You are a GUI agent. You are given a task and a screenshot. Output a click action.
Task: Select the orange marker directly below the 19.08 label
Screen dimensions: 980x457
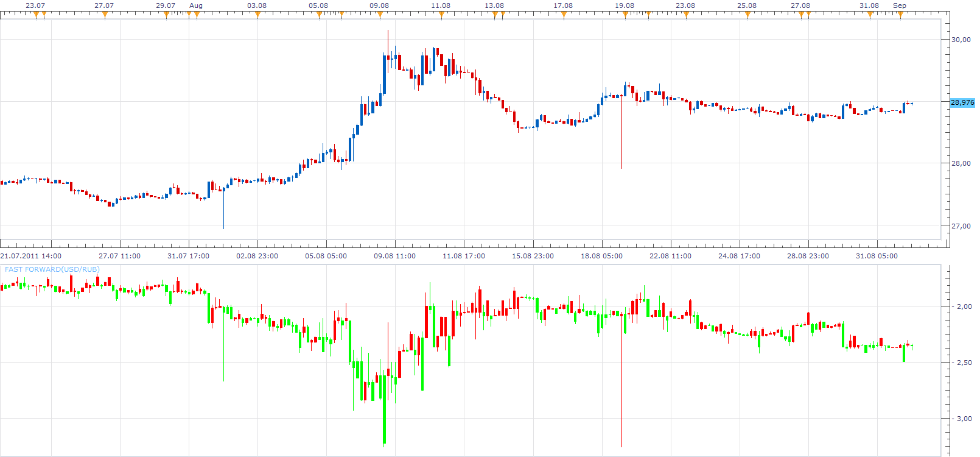pos(625,15)
